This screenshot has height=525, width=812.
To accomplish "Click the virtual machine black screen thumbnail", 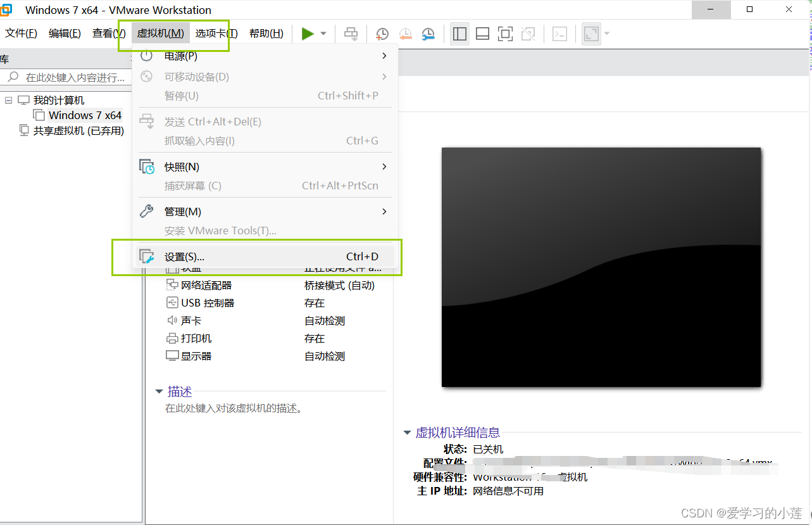I will pyautogui.click(x=601, y=267).
